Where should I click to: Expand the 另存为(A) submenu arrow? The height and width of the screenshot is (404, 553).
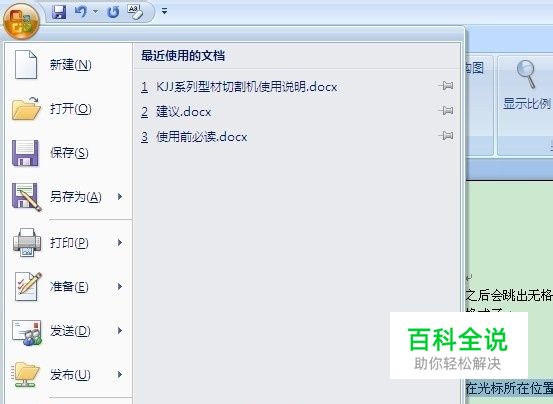[120, 197]
